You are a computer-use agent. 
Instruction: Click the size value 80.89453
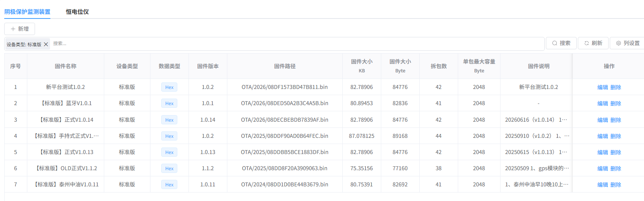[x=362, y=103]
